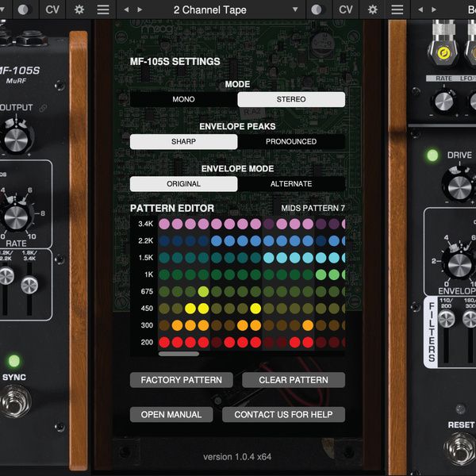Toggle first step dot in 3.4K row
476x476 pixels.
[164, 224]
